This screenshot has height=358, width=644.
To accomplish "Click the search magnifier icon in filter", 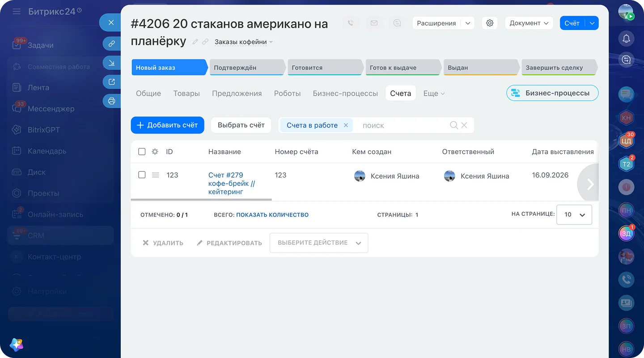I will (x=453, y=125).
